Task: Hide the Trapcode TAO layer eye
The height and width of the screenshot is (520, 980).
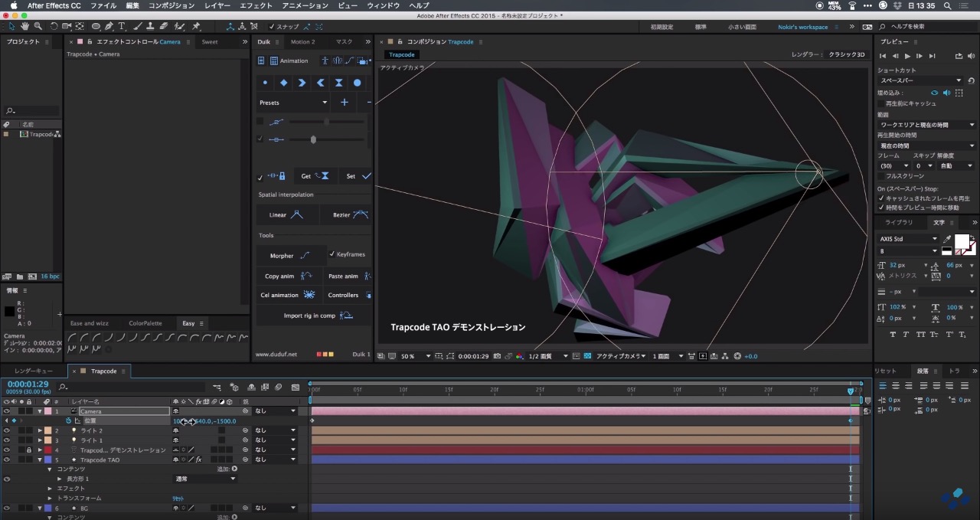Action: (x=7, y=459)
